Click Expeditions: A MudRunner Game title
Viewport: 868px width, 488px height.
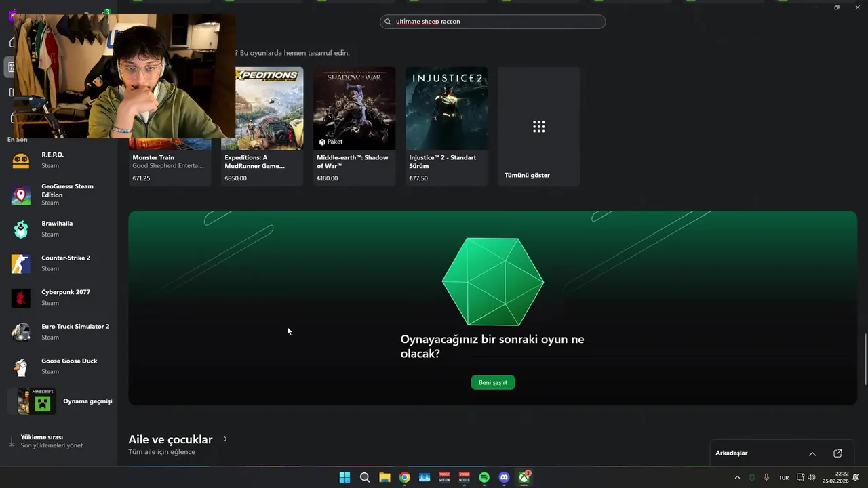pyautogui.click(x=254, y=161)
